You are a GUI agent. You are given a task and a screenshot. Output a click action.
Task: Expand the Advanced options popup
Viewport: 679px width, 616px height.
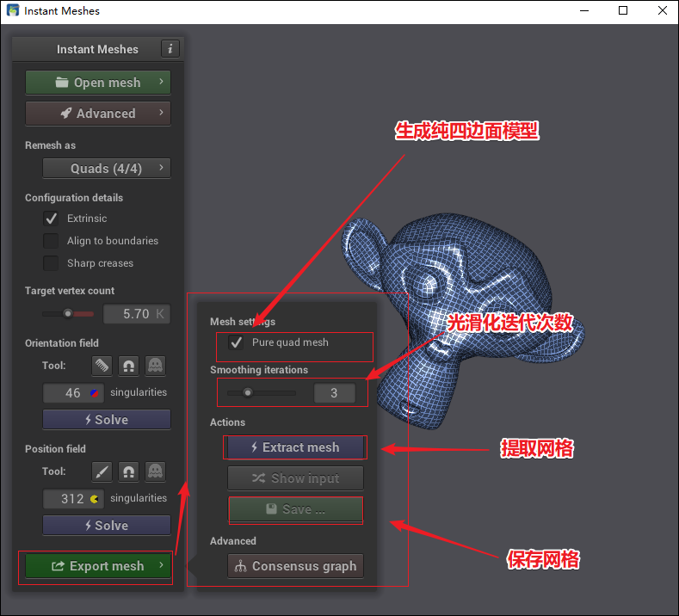pos(98,114)
